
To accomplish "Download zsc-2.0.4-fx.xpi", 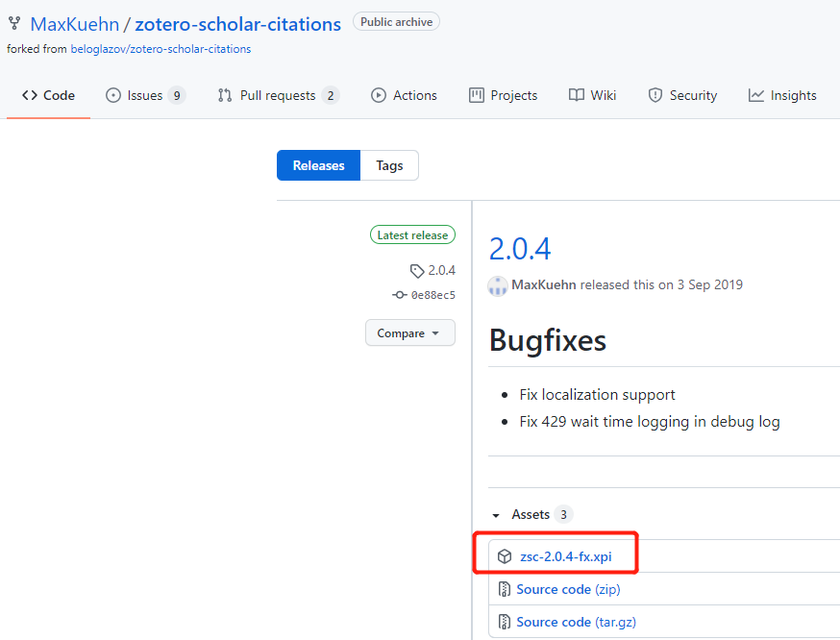I will pyautogui.click(x=566, y=557).
